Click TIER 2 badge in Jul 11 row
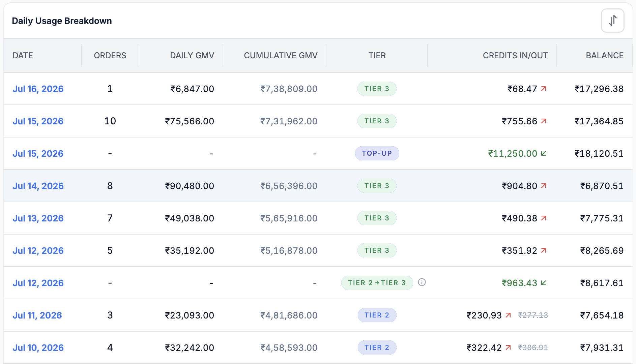 [x=377, y=315]
